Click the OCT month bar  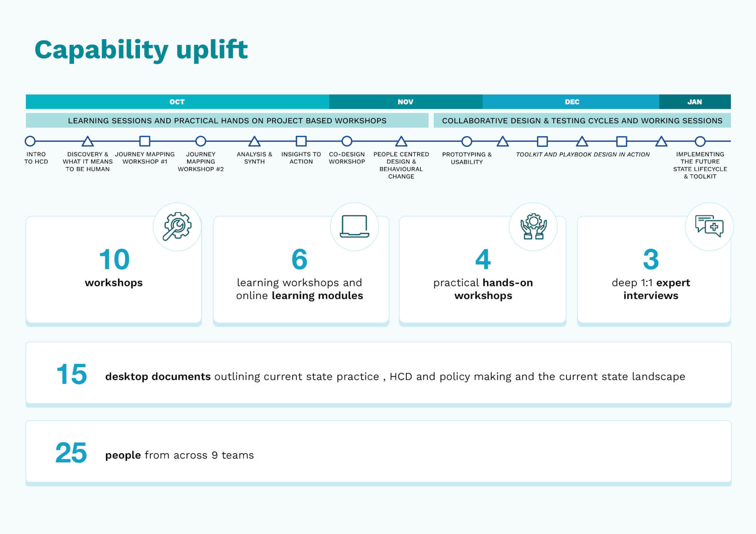click(x=177, y=102)
